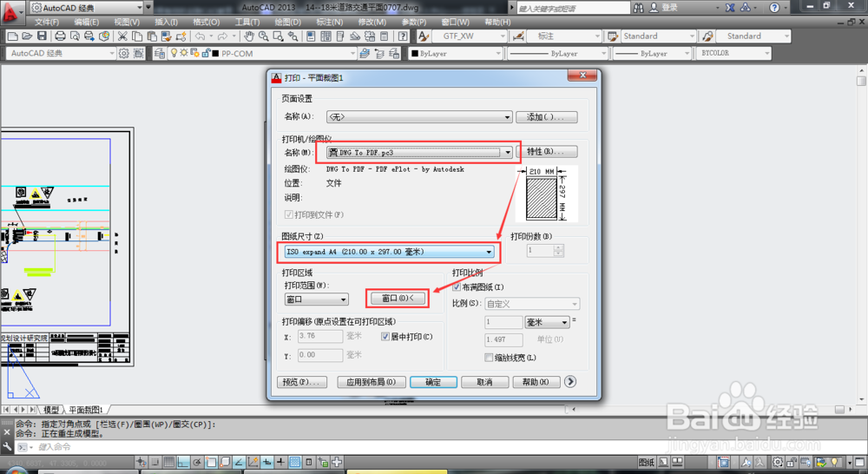This screenshot has height=474, width=868.
Task: Toggle Object Snap in status bar
Action: pos(211,462)
